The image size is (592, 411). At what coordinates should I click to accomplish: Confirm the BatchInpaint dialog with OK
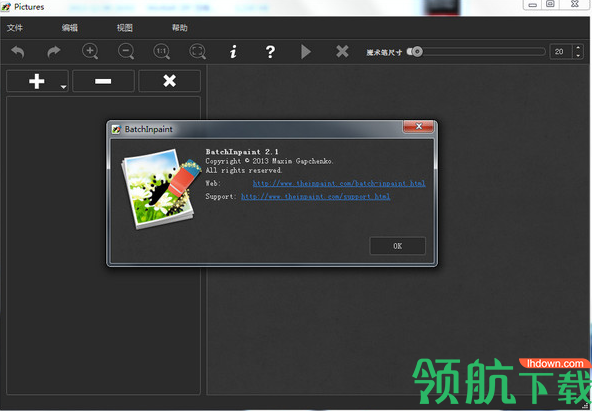[398, 246]
